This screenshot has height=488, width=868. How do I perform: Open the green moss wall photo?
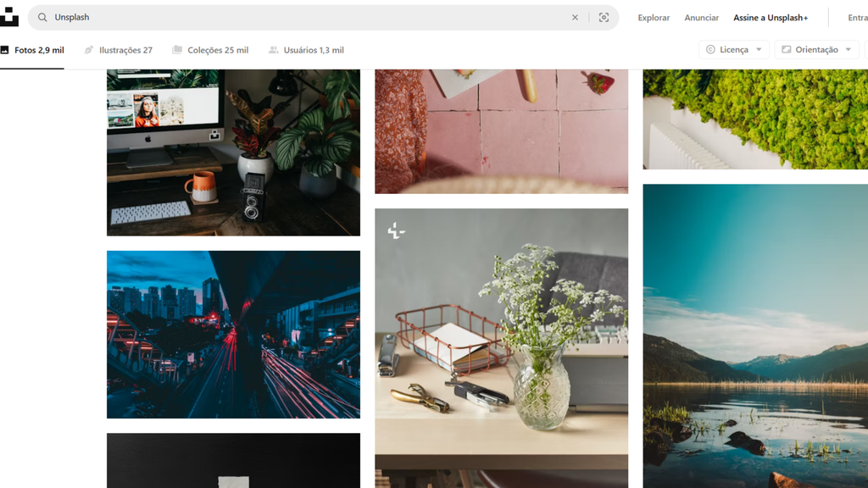click(755, 119)
